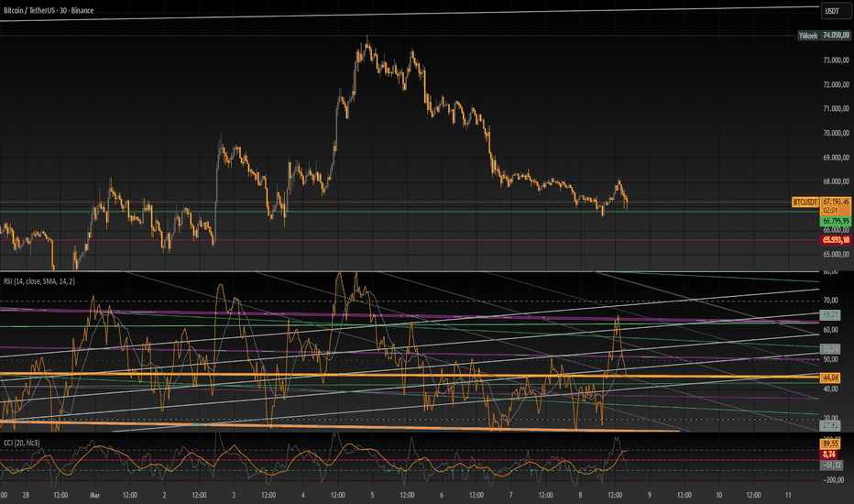Click the 71.000,00 price axis label
The height and width of the screenshot is (504, 854).
[836, 108]
